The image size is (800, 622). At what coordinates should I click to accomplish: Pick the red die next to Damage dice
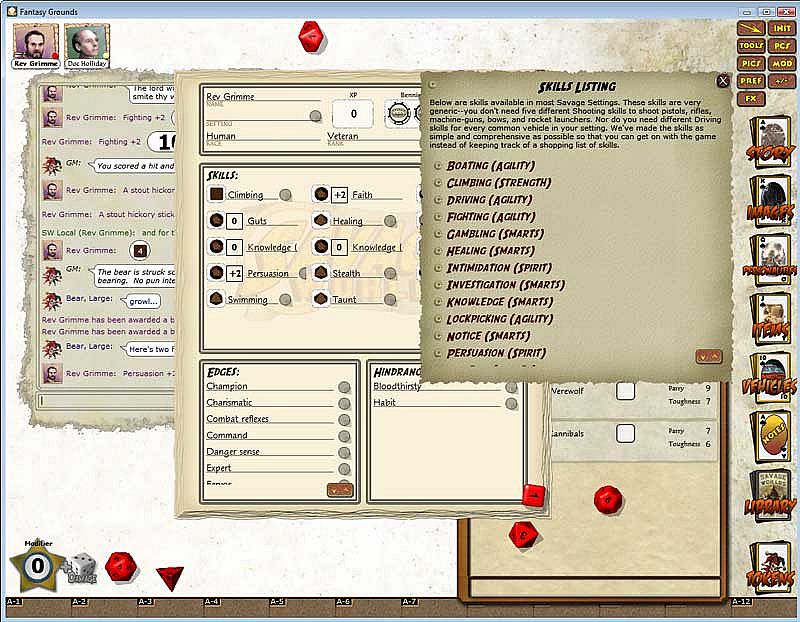pos(121,566)
